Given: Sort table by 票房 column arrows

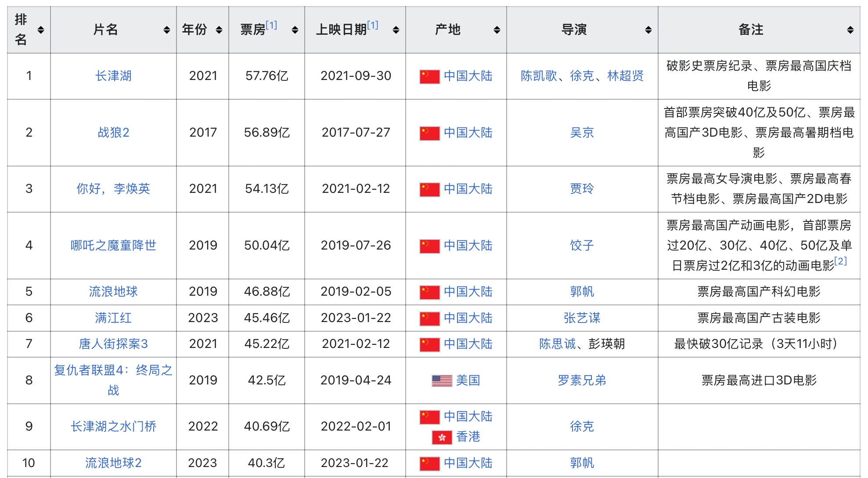Looking at the screenshot, I should 295,30.
